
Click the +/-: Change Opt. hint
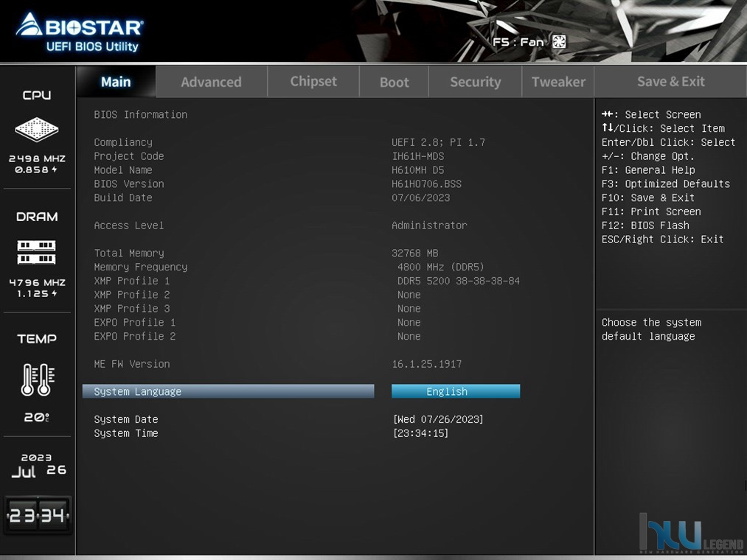point(648,155)
